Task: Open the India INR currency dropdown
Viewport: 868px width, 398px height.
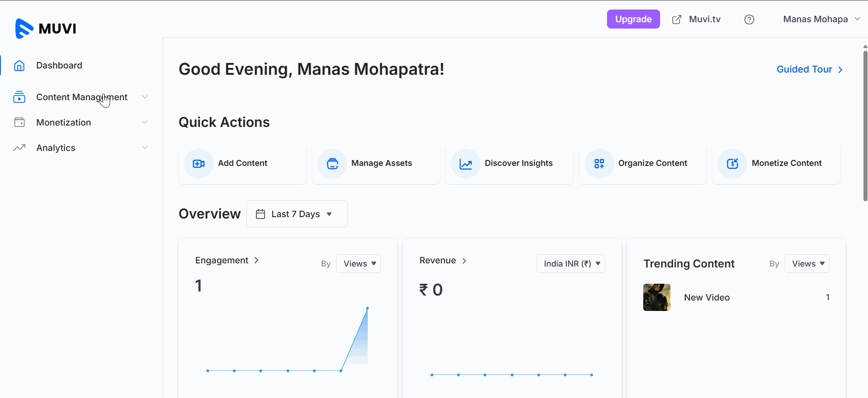Action: click(570, 264)
